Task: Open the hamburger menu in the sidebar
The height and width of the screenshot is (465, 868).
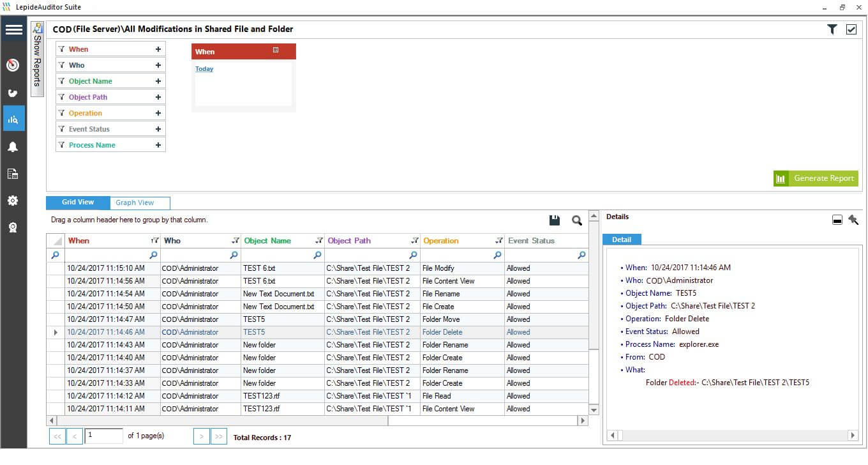Action: 13,30
